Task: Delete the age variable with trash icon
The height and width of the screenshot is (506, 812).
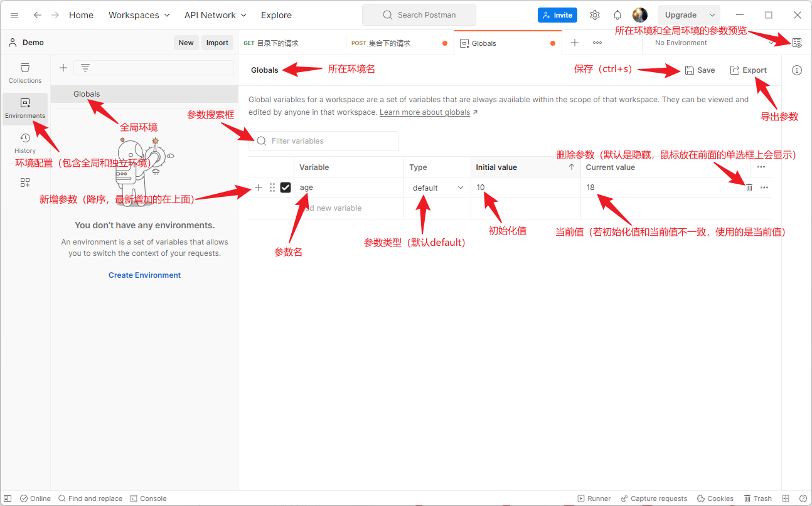Action: pos(749,187)
